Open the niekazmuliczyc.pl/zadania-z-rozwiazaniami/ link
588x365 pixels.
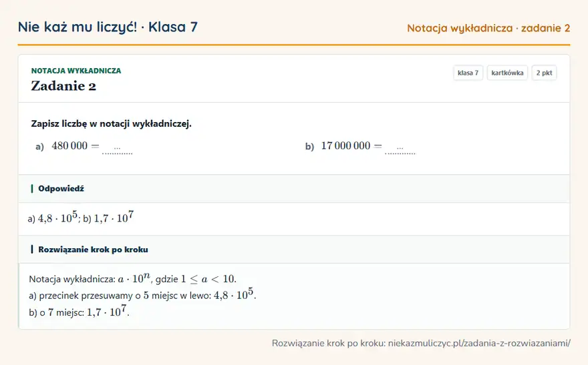[479, 343]
